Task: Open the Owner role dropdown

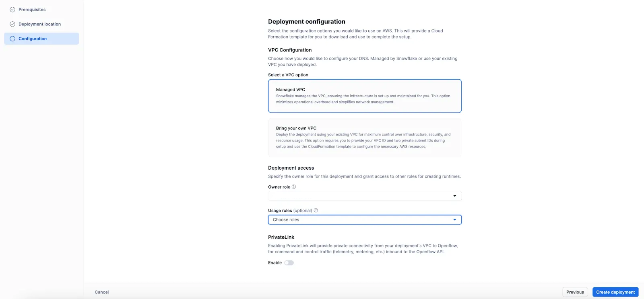Action: [365, 196]
